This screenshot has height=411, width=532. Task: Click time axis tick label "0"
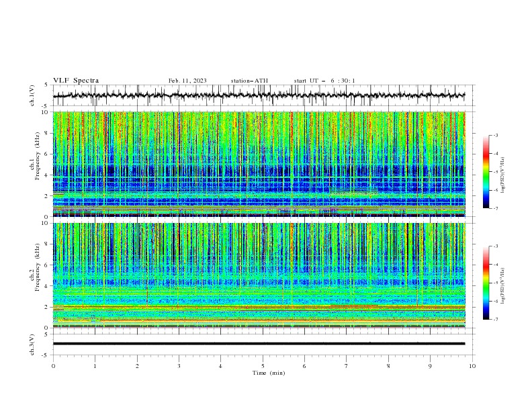pyautogui.click(x=53, y=366)
